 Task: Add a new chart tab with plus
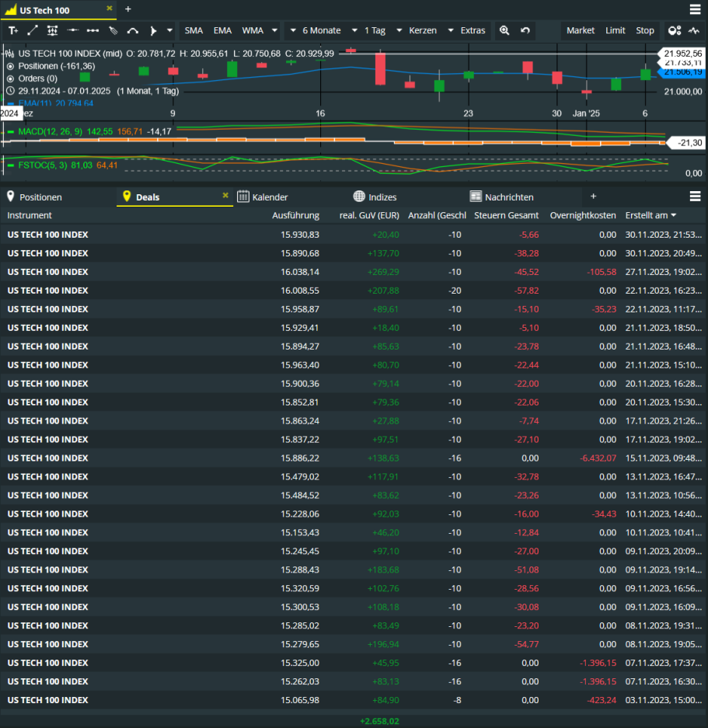coord(128,9)
